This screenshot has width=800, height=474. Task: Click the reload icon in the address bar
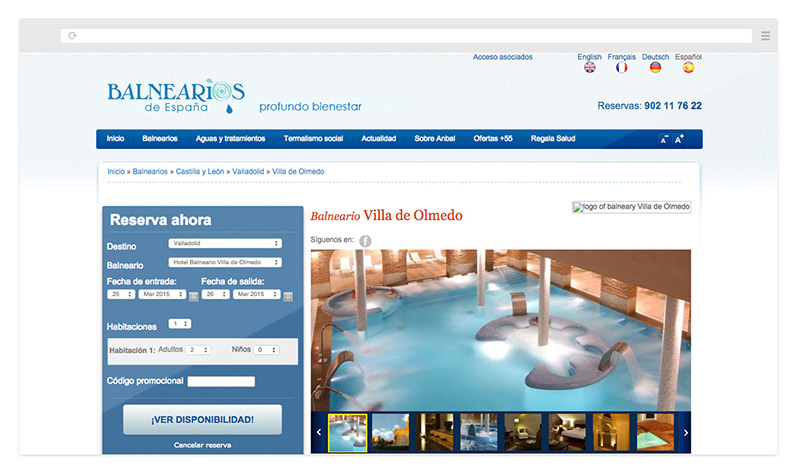[72, 36]
